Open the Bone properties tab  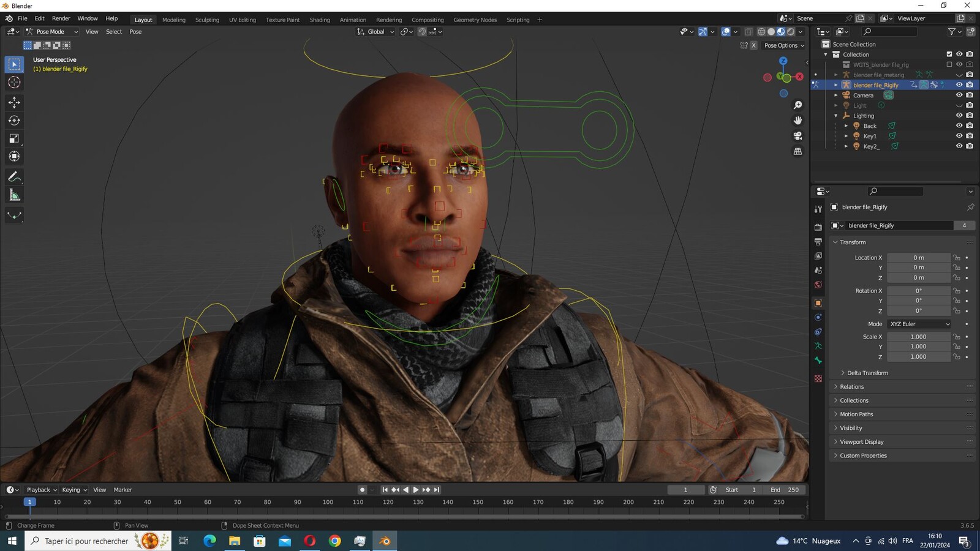[818, 361]
